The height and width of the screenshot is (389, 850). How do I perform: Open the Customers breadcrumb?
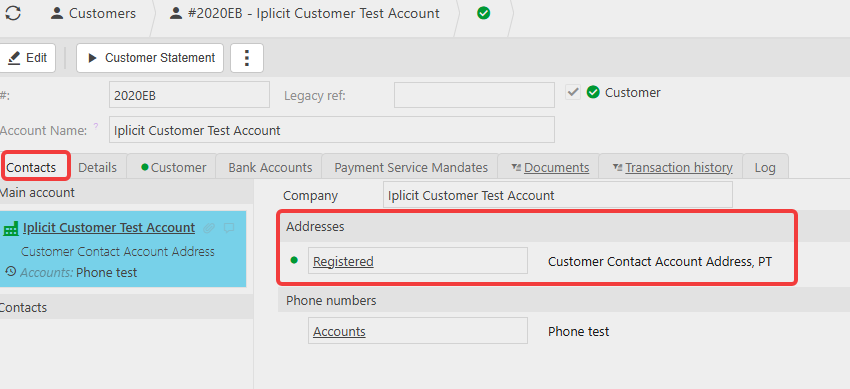tap(93, 14)
